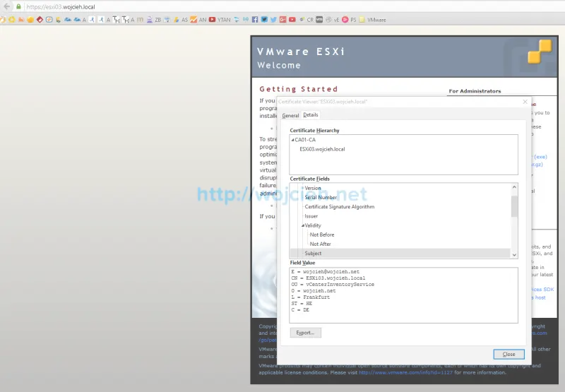Click the For Administrators heading
The image size is (565, 392).
pyautogui.click(x=475, y=91)
